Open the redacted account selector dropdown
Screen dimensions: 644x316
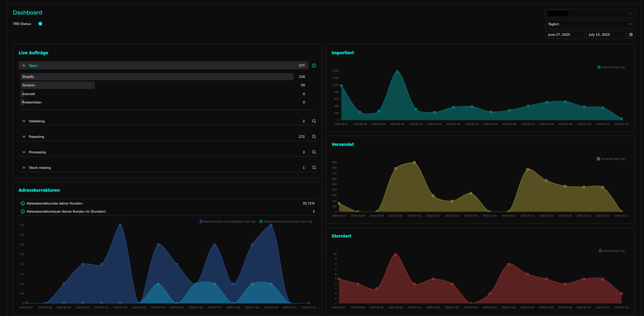[589, 13]
